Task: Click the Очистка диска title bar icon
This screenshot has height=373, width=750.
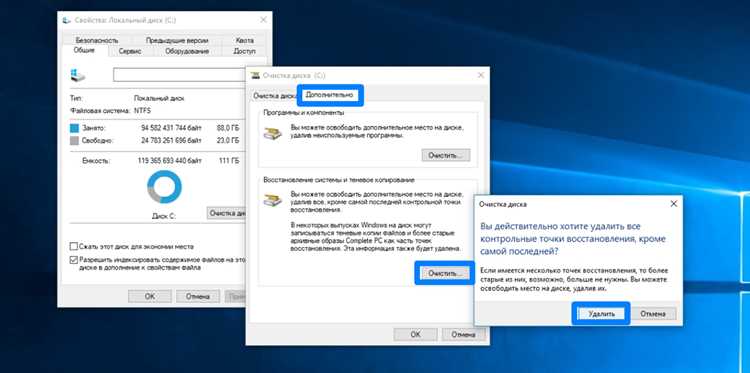Action: [x=255, y=76]
